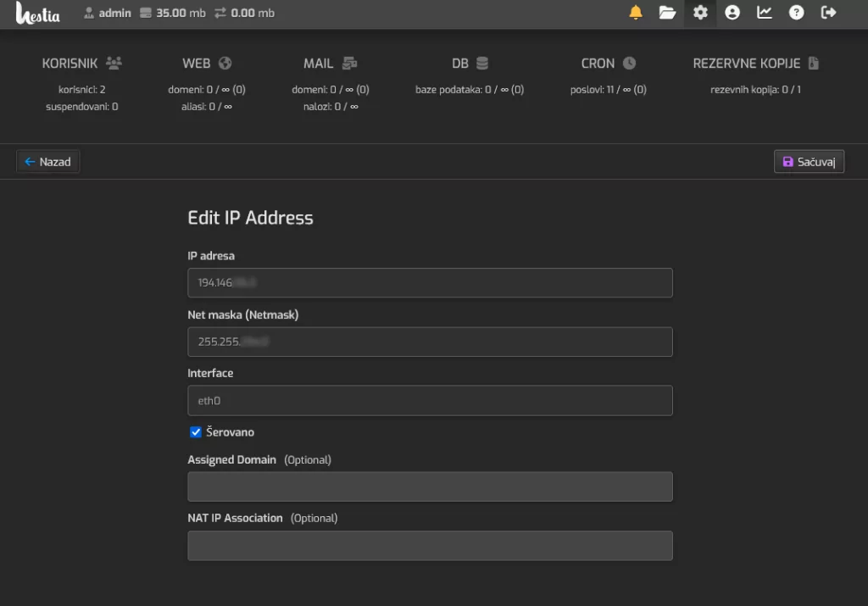Log out using the exit icon
The height and width of the screenshot is (606, 868).
pyautogui.click(x=828, y=12)
